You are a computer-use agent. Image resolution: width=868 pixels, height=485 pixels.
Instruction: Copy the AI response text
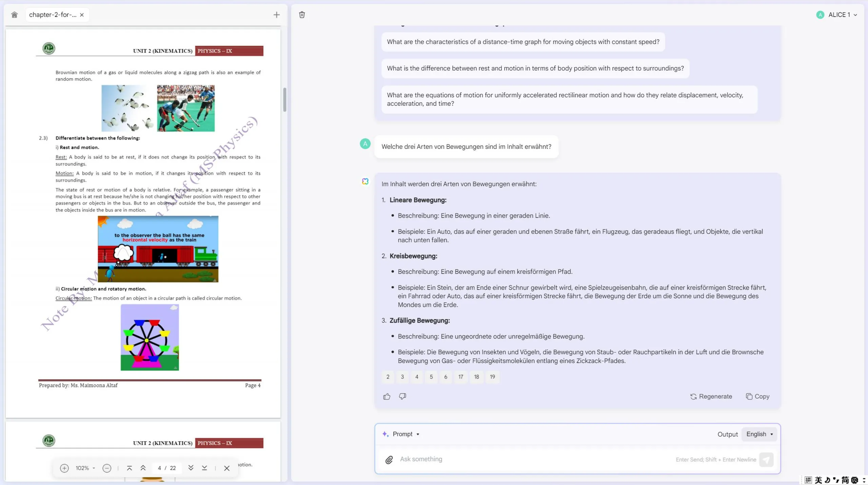pyautogui.click(x=757, y=396)
